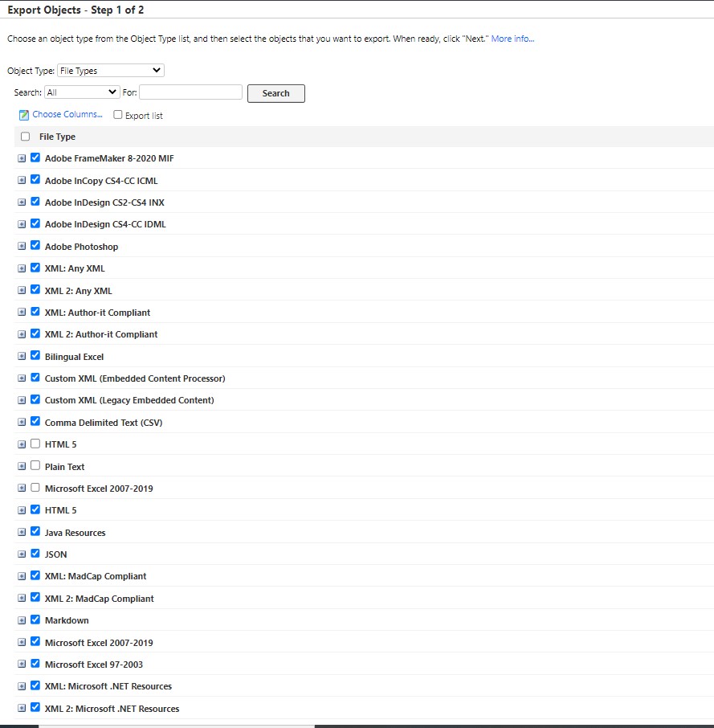The height and width of the screenshot is (728, 714).
Task: Check the unchecked HTML 5 checkbox
Action: (35, 444)
